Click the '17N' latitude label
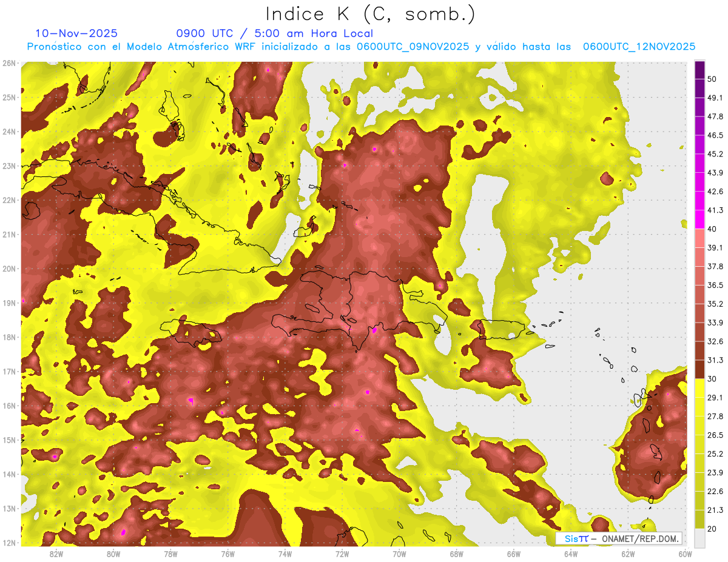Image resolution: width=728 pixels, height=562 pixels. (9, 371)
